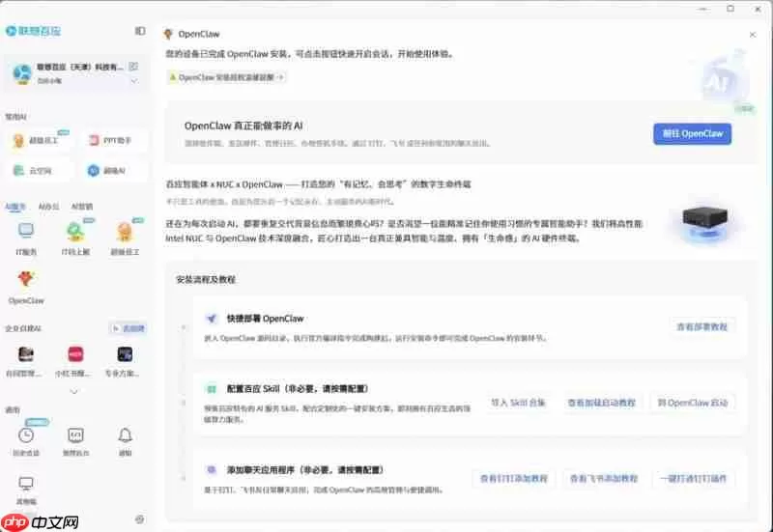Viewport: 773px width, 532px height.
Task: Click the 快捷部署 OpenClaw step icon
Action: (212, 319)
